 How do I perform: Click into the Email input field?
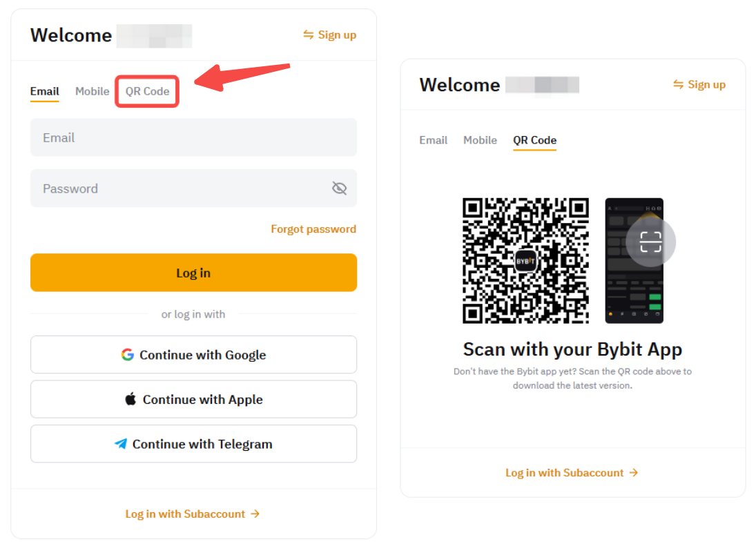coord(193,137)
